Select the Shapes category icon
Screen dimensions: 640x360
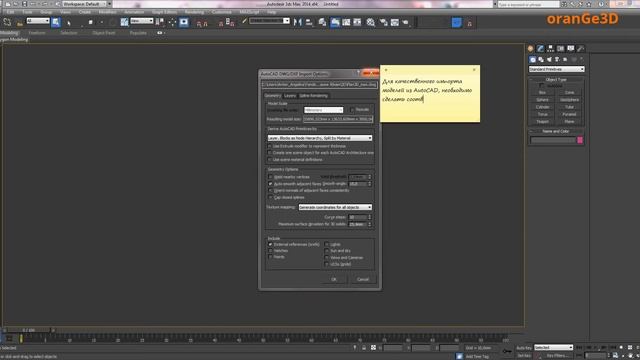(541, 60)
